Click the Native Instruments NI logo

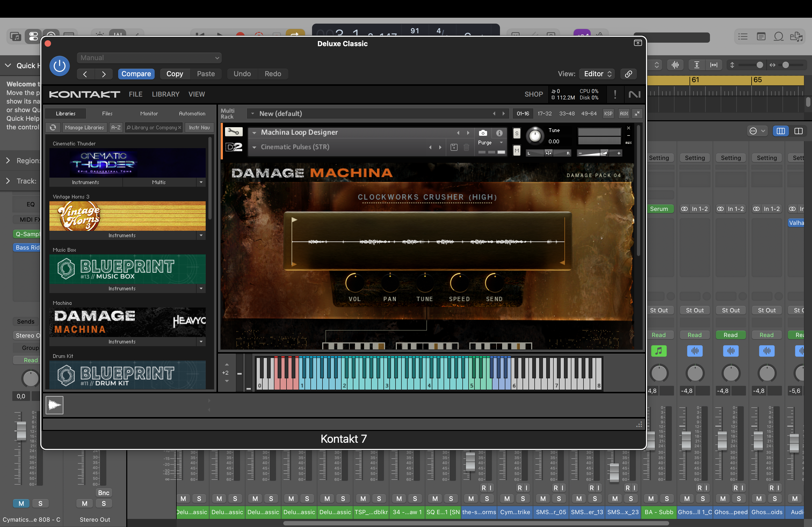[634, 94]
